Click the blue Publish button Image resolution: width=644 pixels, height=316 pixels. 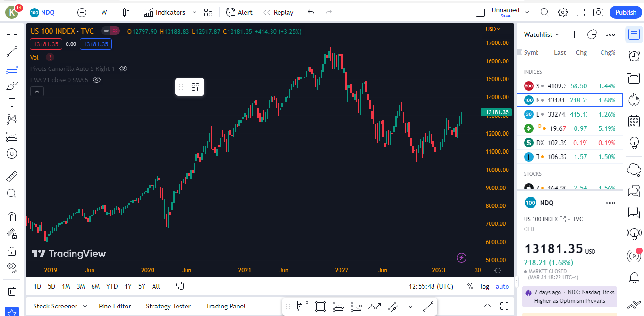[626, 13]
